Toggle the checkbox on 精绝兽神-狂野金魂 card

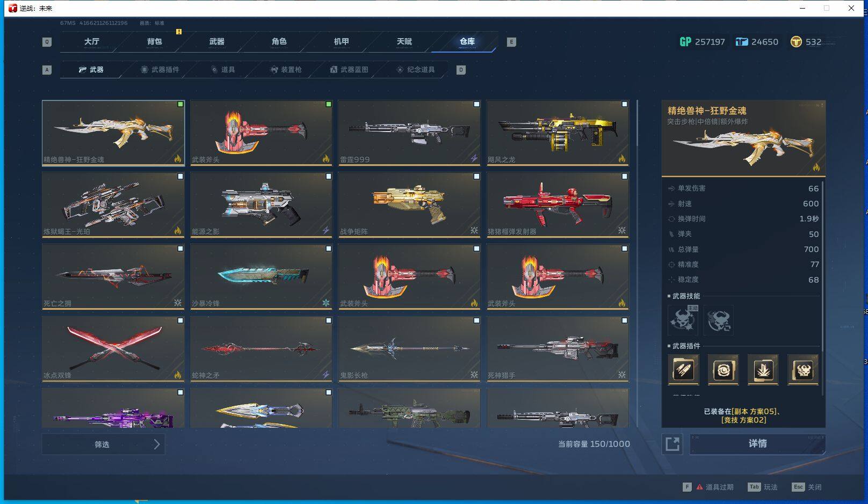coord(180,104)
